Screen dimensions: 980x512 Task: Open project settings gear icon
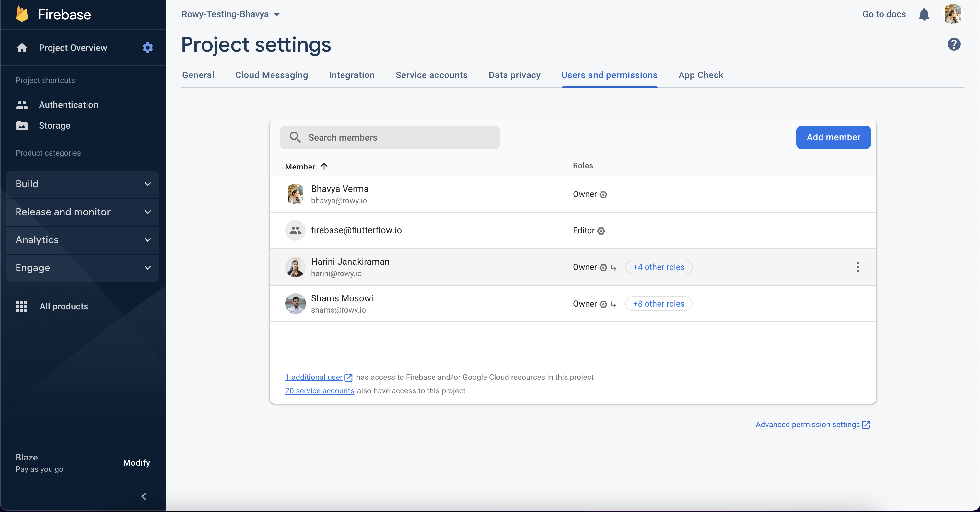pyautogui.click(x=147, y=48)
